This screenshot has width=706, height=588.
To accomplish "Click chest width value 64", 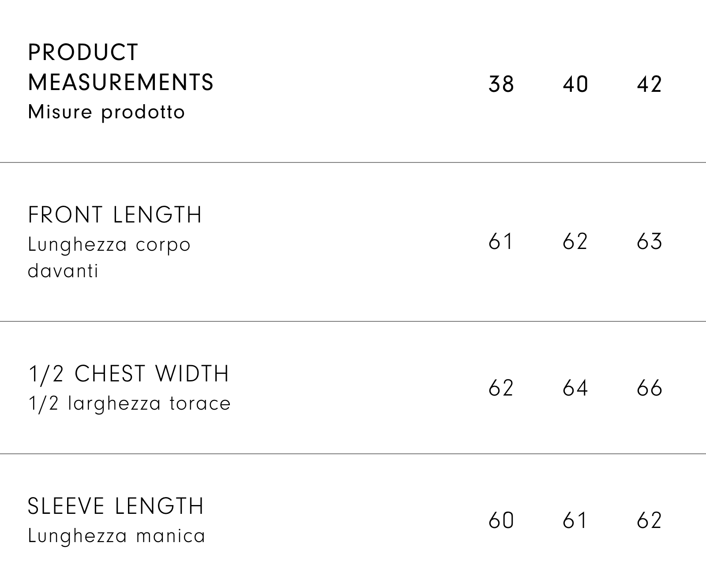I will click(575, 388).
